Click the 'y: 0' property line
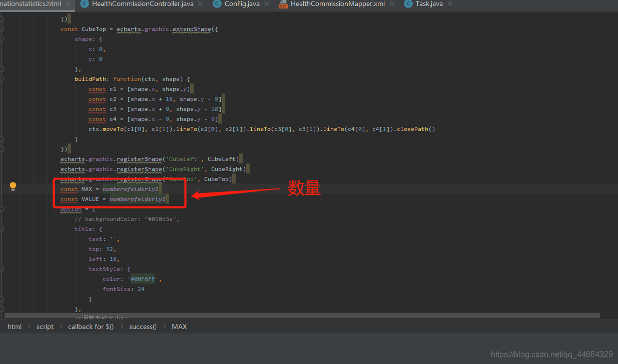618x364 pixels. pos(96,59)
